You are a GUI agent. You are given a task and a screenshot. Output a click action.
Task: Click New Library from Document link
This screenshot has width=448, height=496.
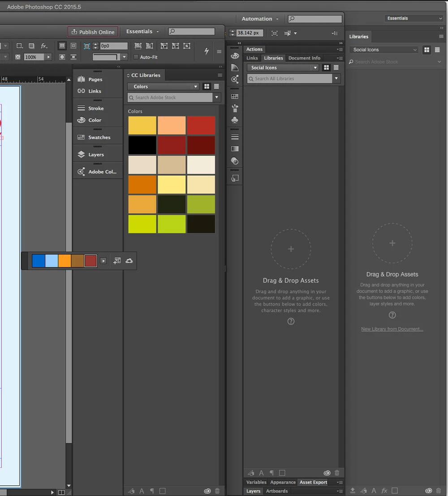coord(392,329)
